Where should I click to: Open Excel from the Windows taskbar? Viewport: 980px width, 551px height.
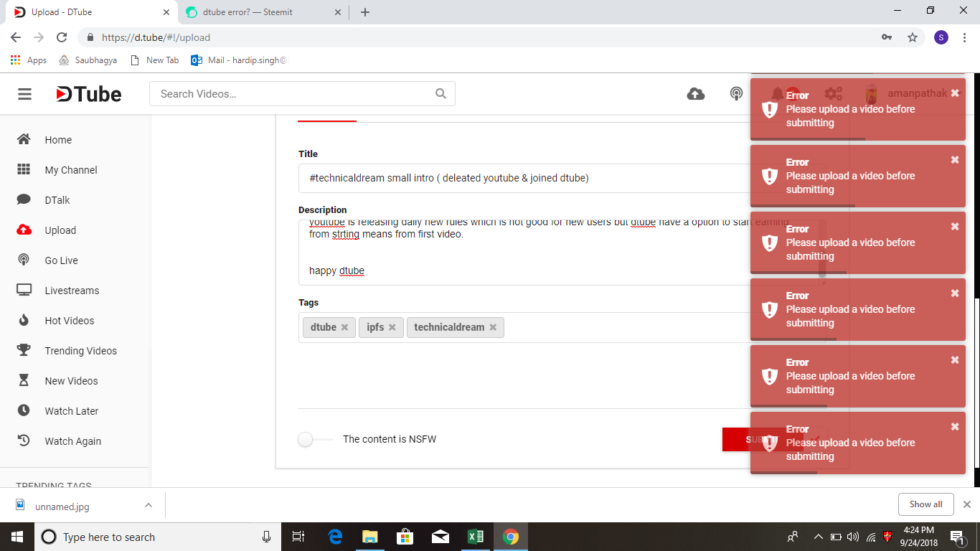475,536
